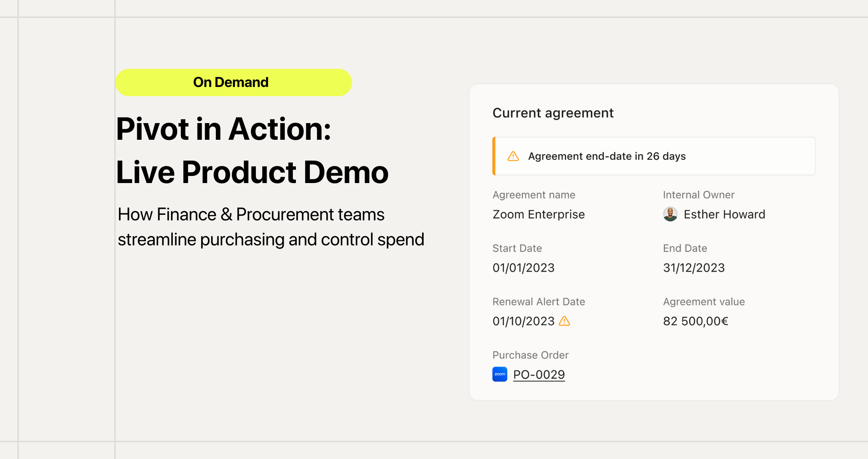Select the Zoom Enterprise agreement name
The image size is (868, 459).
(x=538, y=214)
